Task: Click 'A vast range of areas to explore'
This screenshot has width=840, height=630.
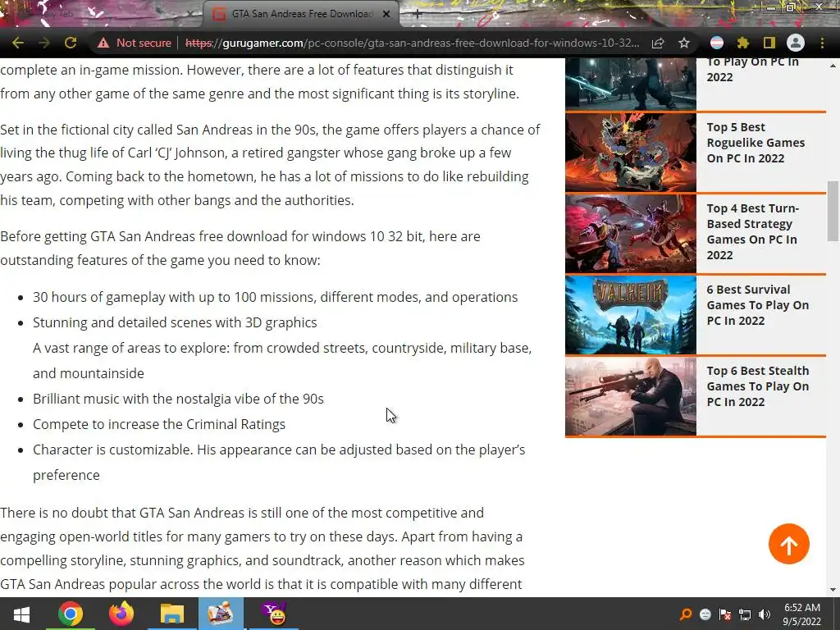Action: [x=131, y=348]
